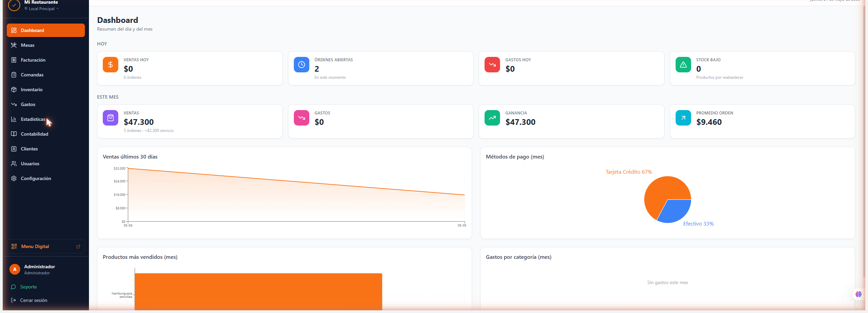
Task: Click the hamburguesa sencilla orange bar
Action: 258,291
